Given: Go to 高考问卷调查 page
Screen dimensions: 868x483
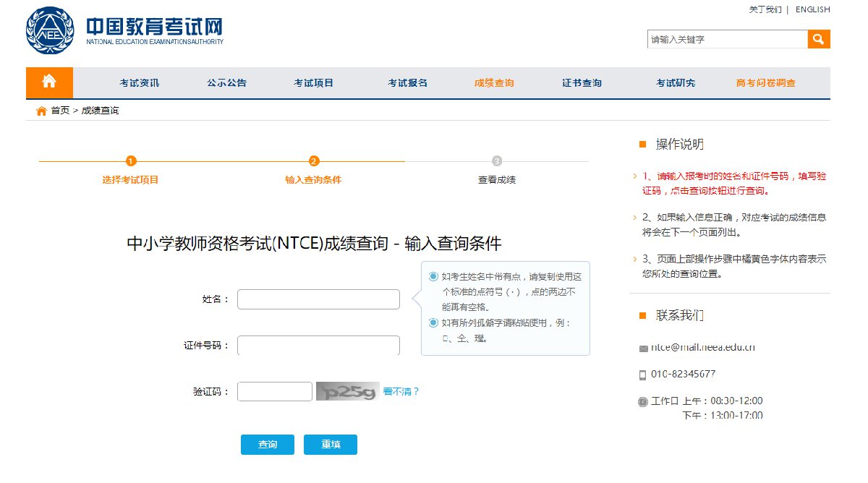Looking at the screenshot, I should point(765,83).
